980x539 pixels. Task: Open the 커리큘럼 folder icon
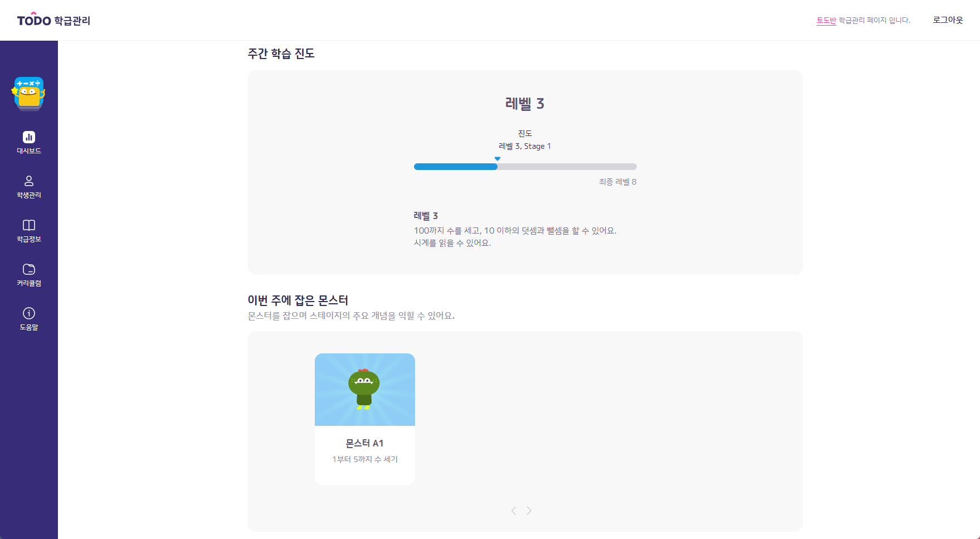[x=29, y=269]
